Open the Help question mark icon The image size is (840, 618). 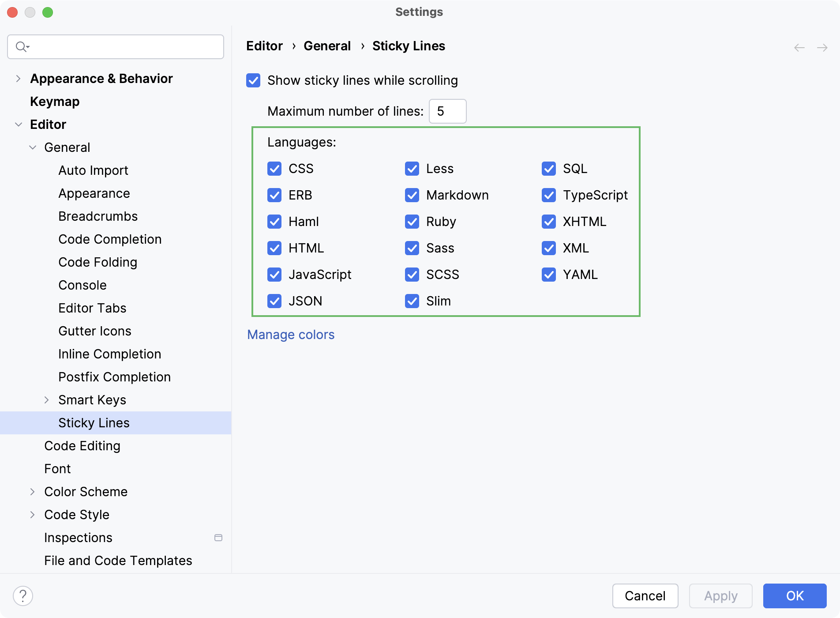(24, 596)
